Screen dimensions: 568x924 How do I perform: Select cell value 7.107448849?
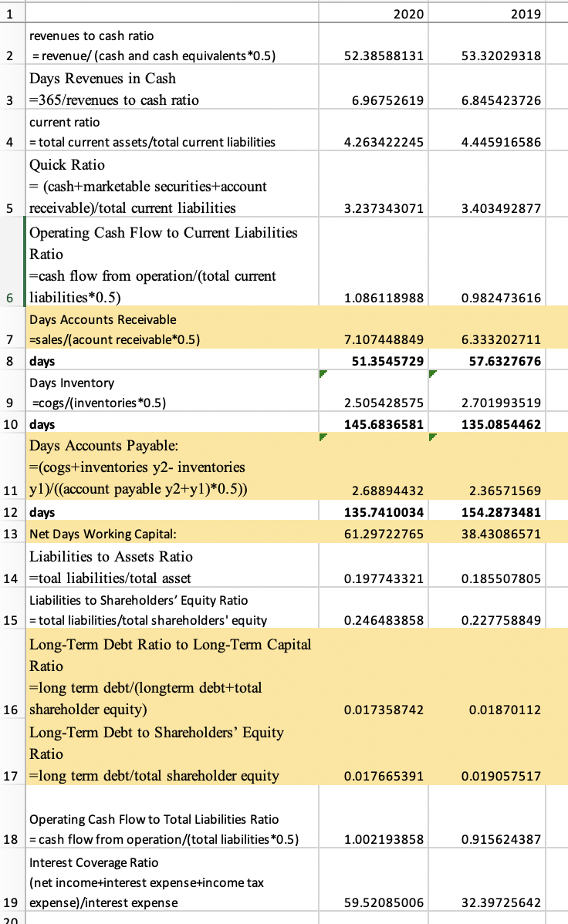pos(374,328)
